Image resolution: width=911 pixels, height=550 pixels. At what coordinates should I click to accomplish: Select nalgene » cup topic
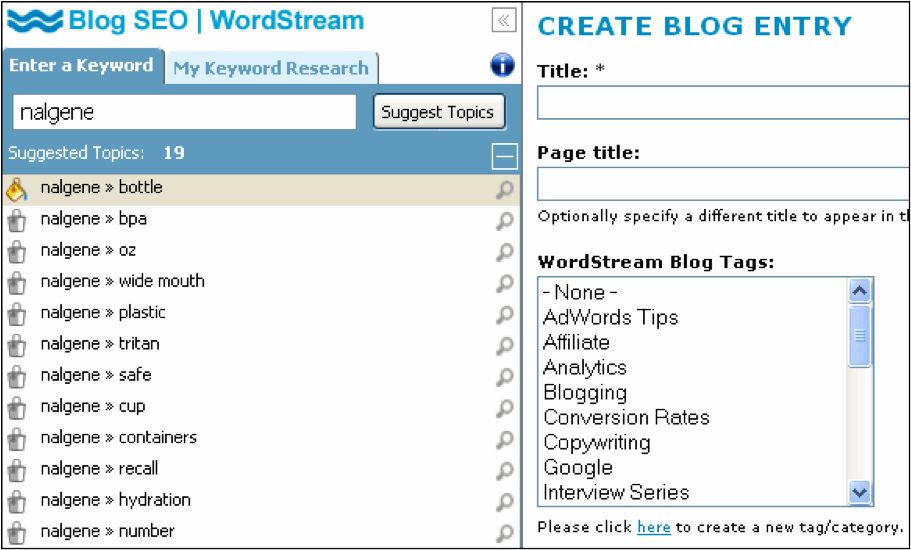[x=93, y=407]
